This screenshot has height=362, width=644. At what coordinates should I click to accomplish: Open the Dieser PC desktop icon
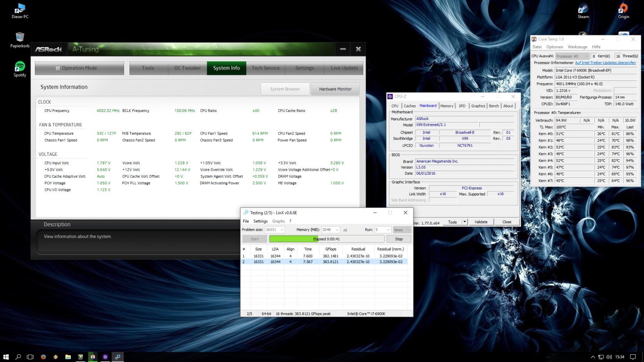pyautogui.click(x=20, y=11)
